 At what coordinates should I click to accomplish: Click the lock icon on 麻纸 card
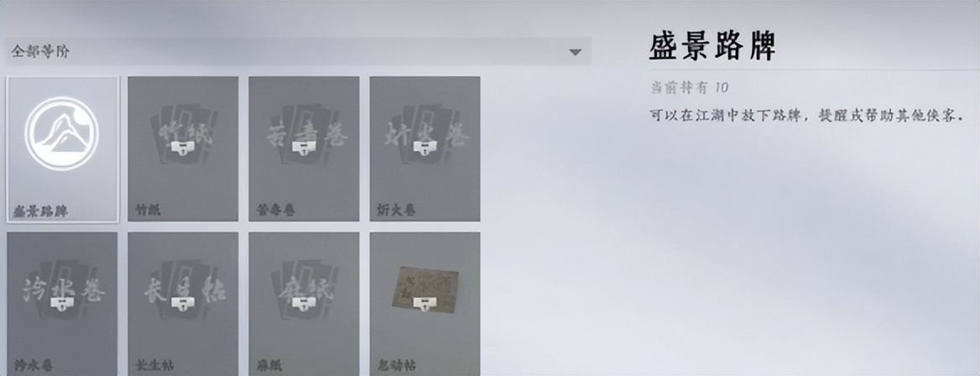click(304, 304)
